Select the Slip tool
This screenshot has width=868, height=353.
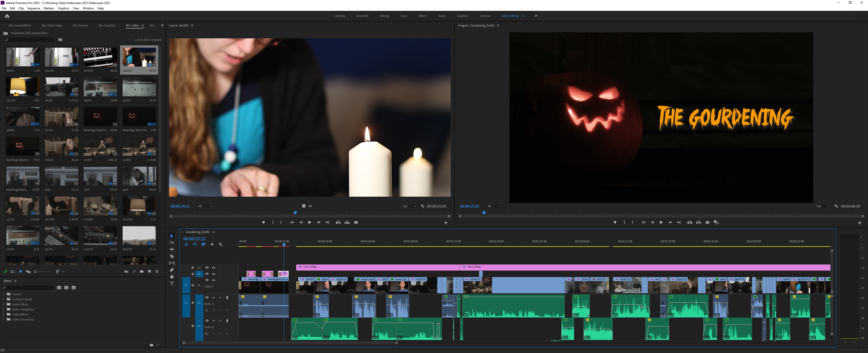point(172,263)
